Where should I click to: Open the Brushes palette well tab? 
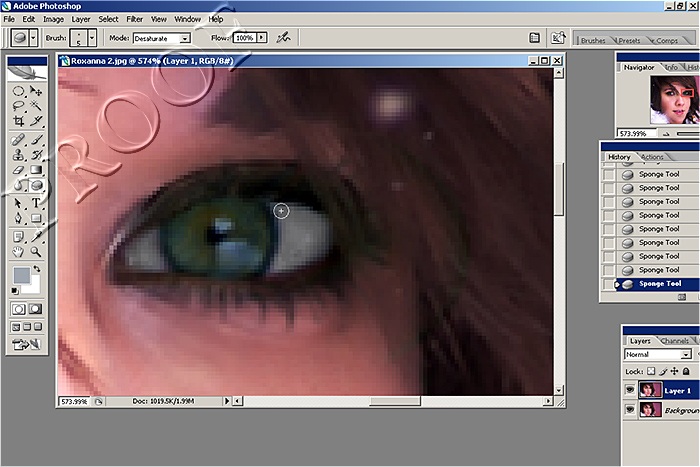pyautogui.click(x=593, y=40)
